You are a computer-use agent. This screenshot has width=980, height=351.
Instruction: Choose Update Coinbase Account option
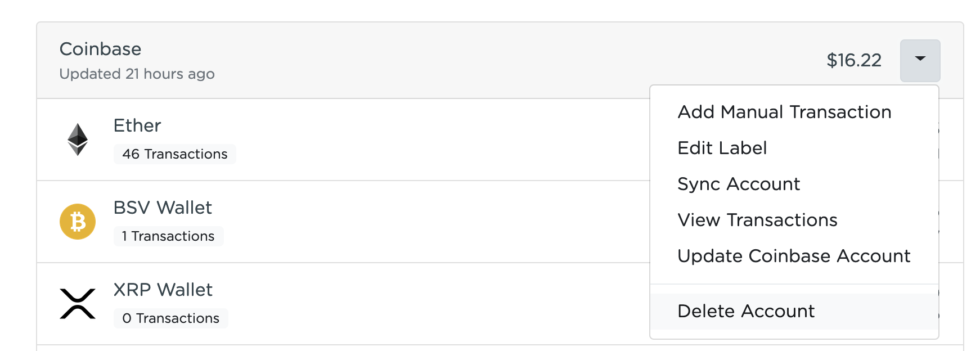point(794,256)
